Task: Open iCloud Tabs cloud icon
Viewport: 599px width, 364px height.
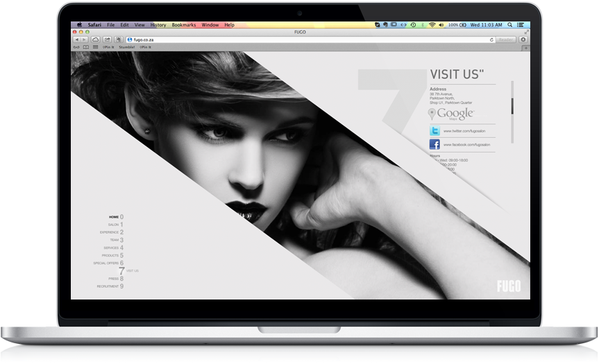Action: 96,40
